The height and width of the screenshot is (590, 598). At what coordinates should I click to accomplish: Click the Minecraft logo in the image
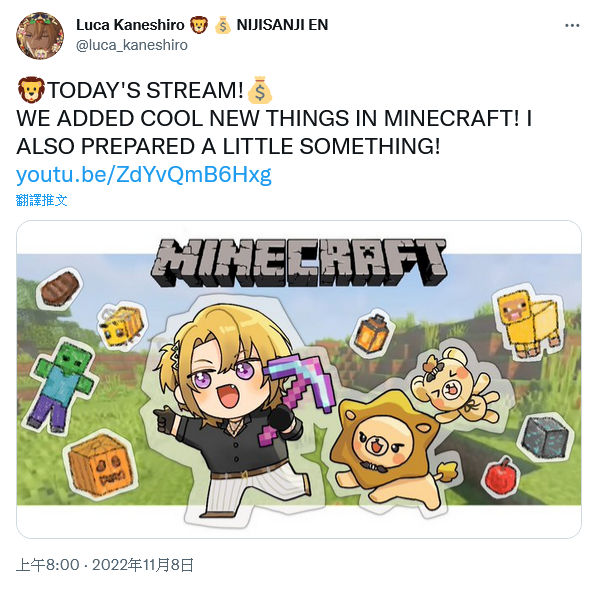(x=299, y=263)
